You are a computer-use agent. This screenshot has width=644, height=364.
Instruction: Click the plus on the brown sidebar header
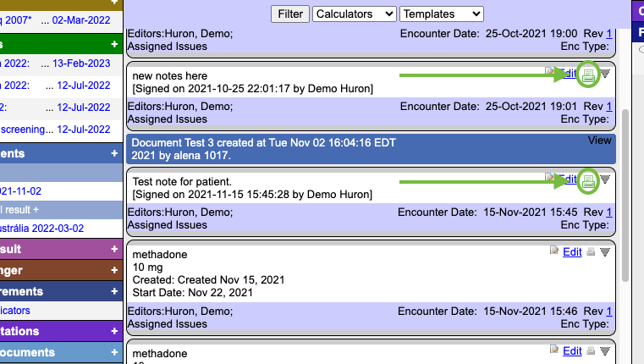(114, 270)
